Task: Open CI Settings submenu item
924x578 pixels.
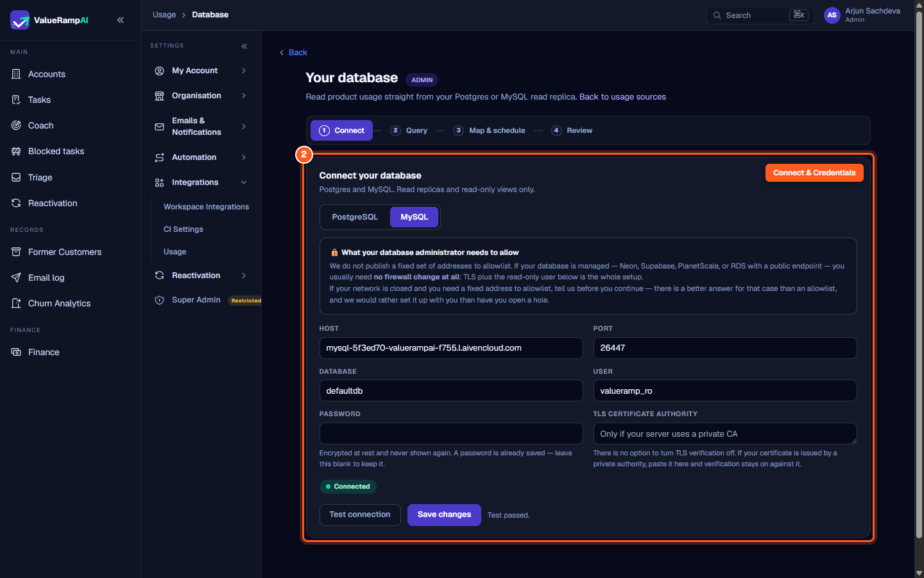Action: 184,229
